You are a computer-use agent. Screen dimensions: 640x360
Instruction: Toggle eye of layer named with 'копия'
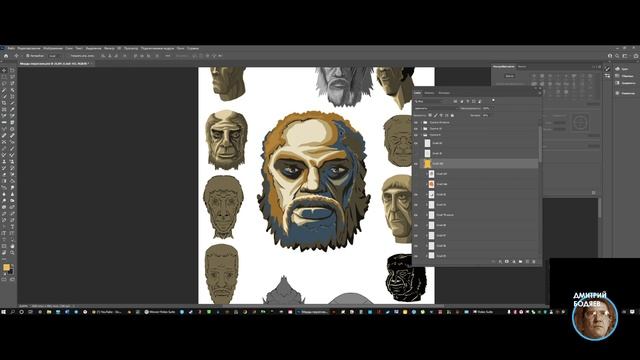click(x=416, y=215)
